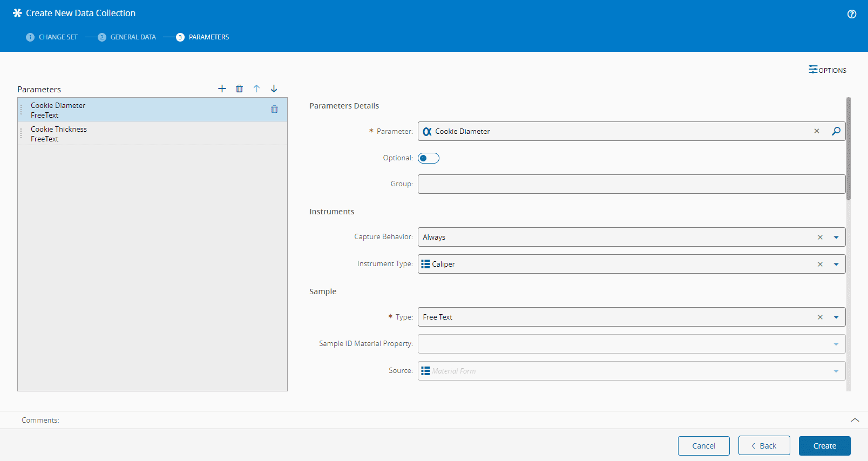Expand the Comments section chevron
Screen dimensions: 868x461
pos(855,420)
